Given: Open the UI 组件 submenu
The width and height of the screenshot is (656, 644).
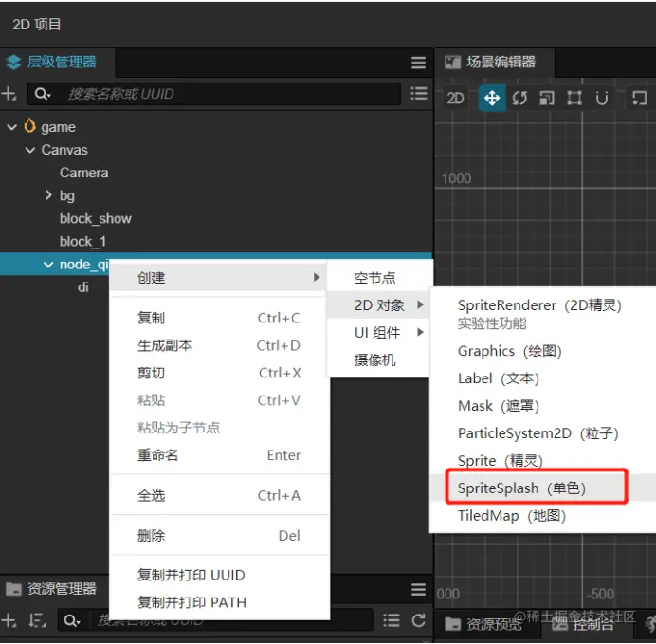Looking at the screenshot, I should (x=378, y=333).
